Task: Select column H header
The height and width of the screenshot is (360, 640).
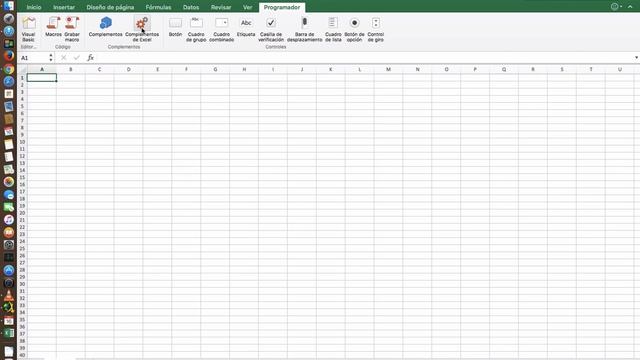Action: click(244, 69)
